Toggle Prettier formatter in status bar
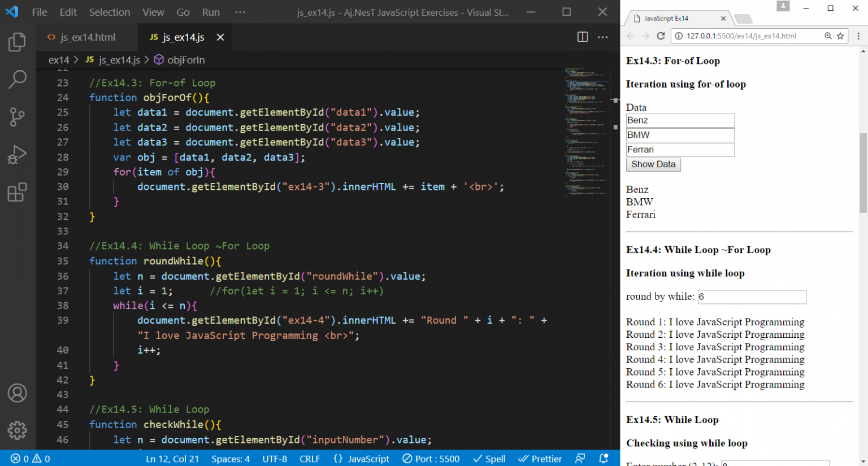Screen dimensions: 868x466 [540, 459]
